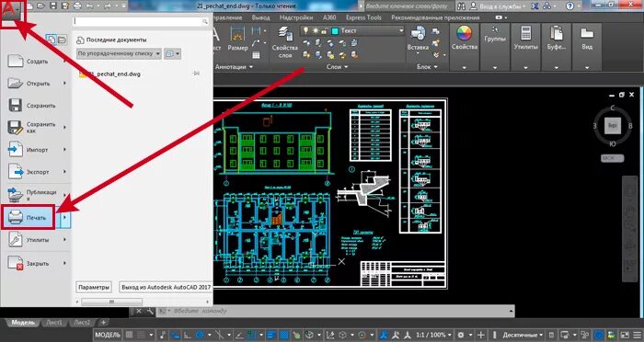644x342 pixels.
Task: Click the application menu horizontal scrollbar
Action: 143,302
